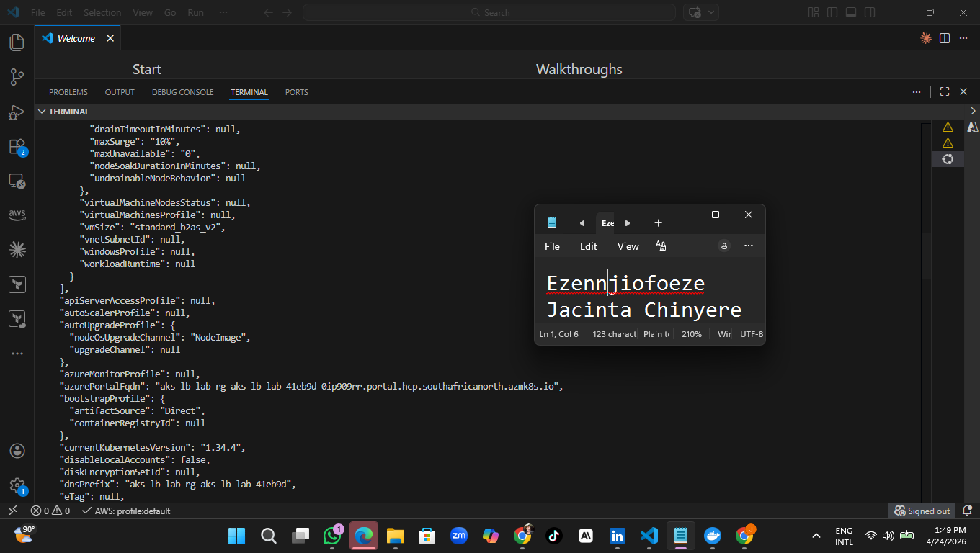Split the editor right
This screenshot has width=980, height=553.
tap(945, 38)
